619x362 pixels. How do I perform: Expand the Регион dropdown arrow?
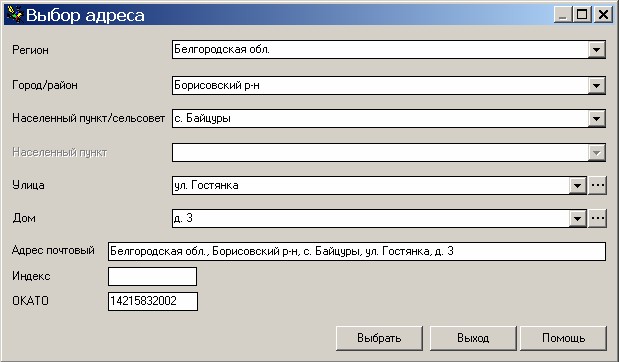(596, 50)
